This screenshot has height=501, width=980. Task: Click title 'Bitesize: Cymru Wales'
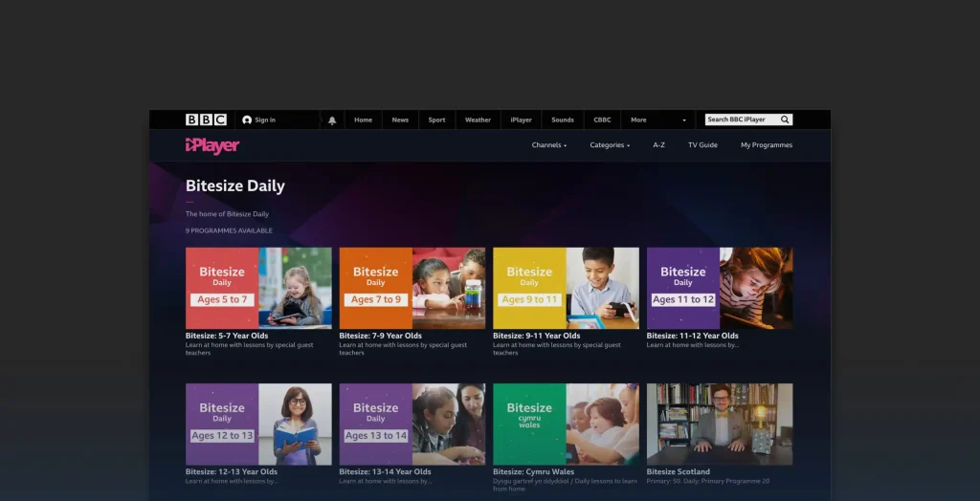pos(534,472)
